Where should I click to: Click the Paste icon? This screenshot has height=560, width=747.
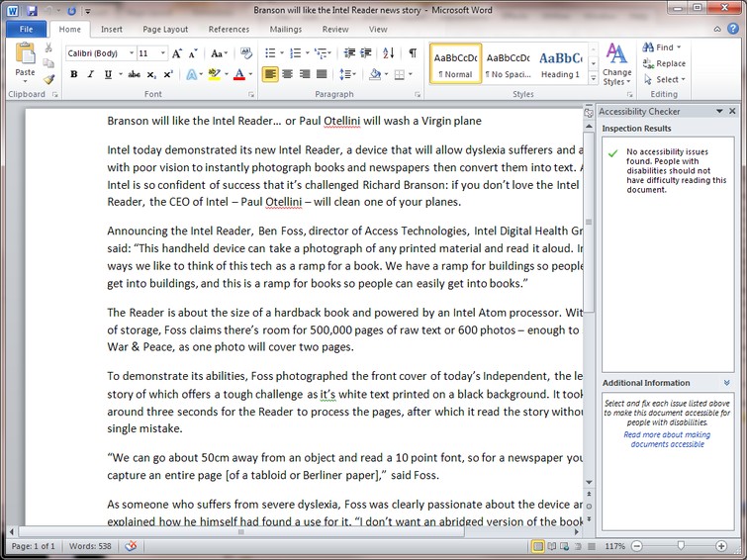click(25, 53)
